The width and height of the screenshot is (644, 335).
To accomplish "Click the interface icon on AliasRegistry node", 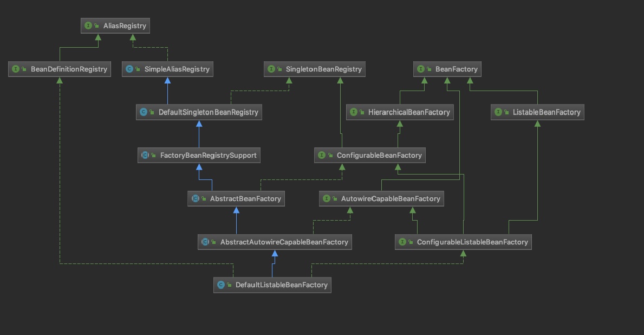I will [x=87, y=25].
